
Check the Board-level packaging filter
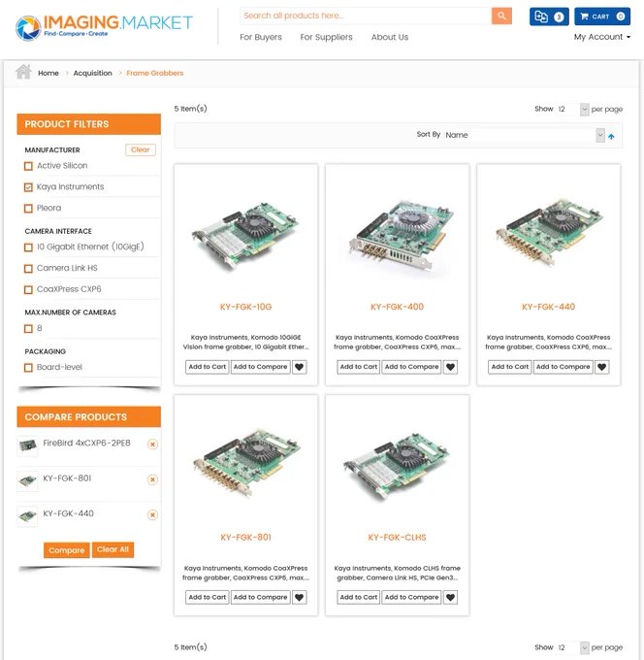[x=28, y=368]
